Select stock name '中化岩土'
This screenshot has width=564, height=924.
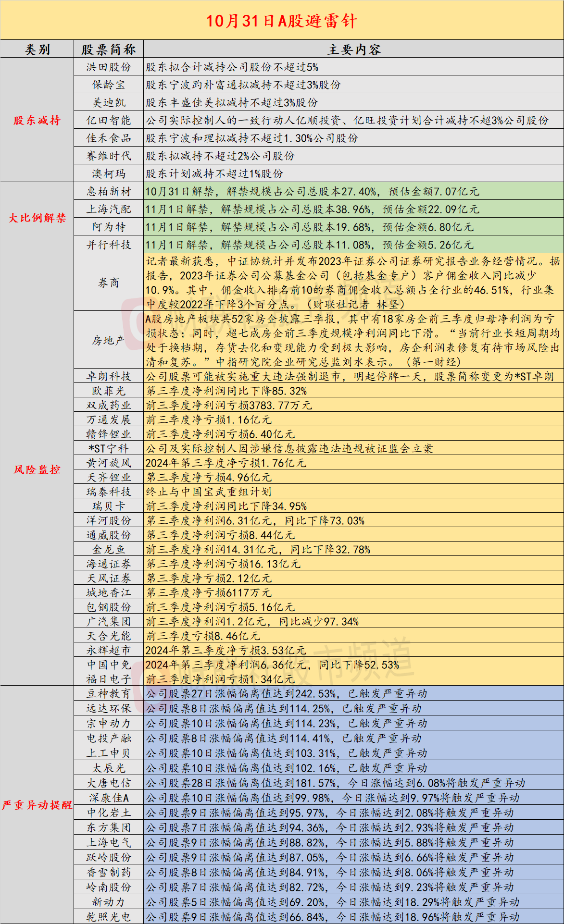tap(109, 813)
